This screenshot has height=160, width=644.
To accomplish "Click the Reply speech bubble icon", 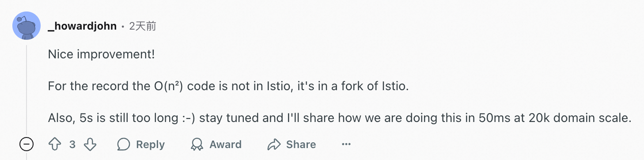I will (x=124, y=145).
